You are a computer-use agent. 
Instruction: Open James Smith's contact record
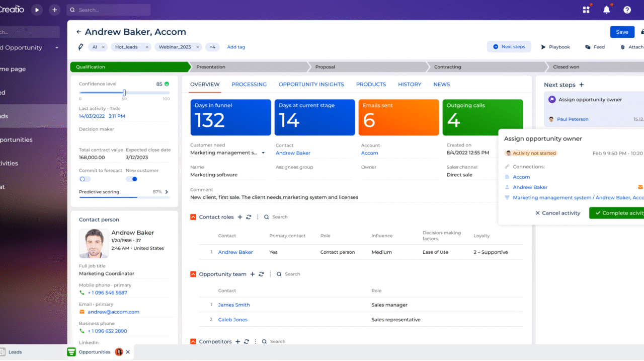pos(233,305)
